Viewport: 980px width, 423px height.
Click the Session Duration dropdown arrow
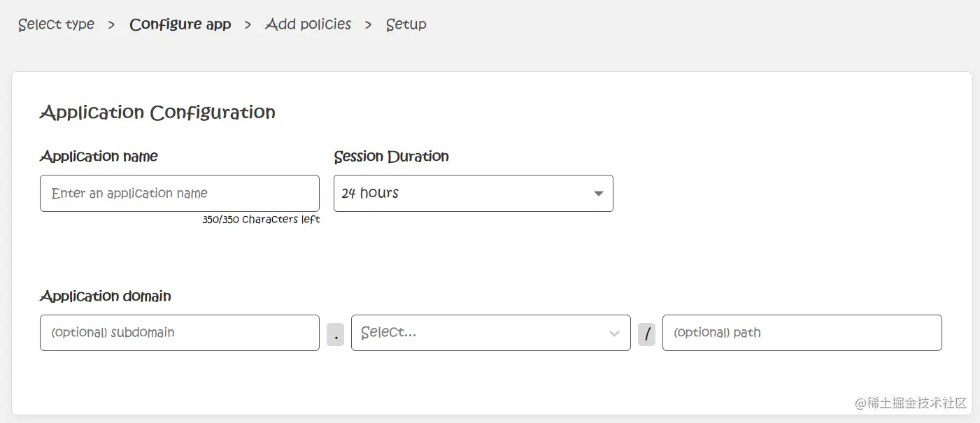tap(598, 194)
